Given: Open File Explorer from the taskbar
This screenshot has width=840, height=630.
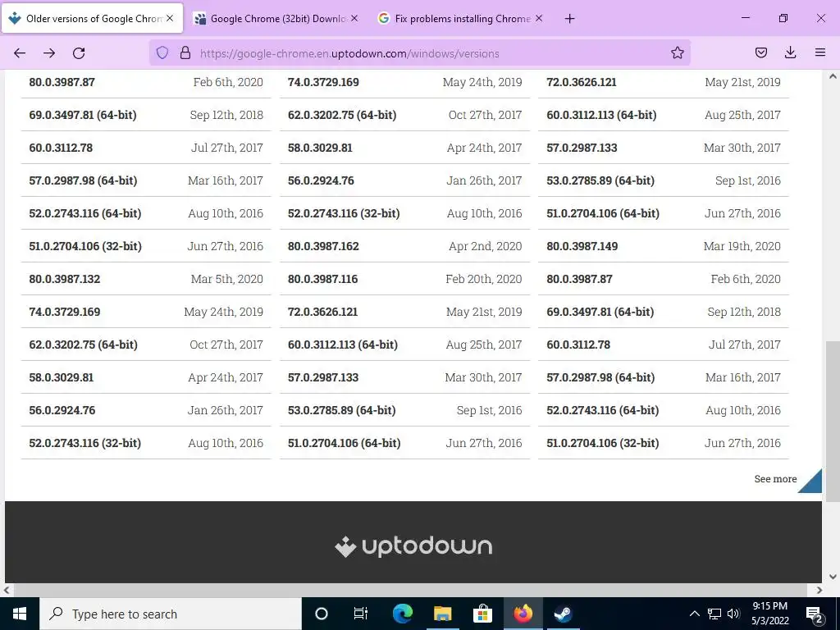Looking at the screenshot, I should click(442, 614).
